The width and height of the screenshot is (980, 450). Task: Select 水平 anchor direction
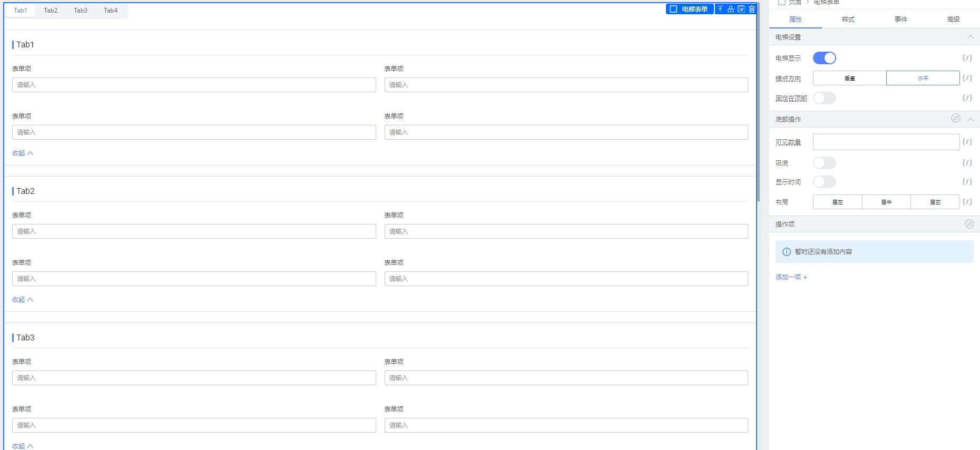pos(923,78)
